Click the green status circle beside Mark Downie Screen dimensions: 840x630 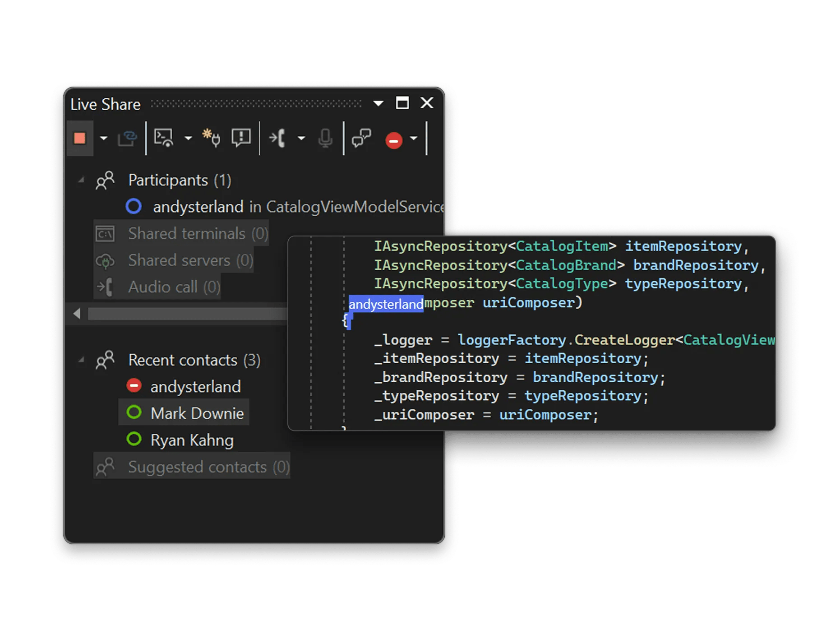point(134,412)
